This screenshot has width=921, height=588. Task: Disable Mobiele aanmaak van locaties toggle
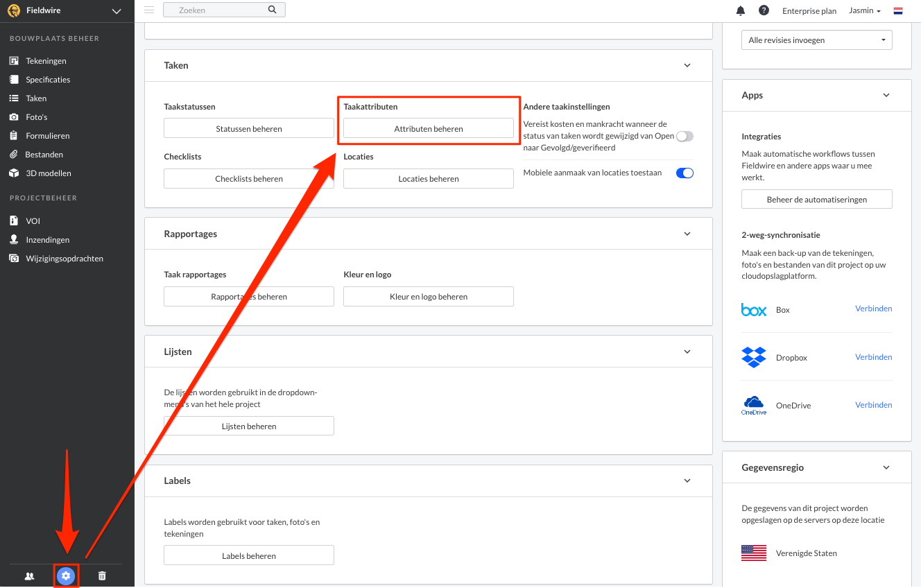[685, 173]
